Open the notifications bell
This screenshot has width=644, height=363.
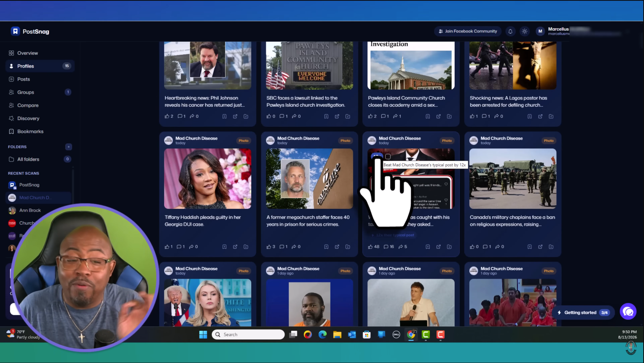(510, 31)
